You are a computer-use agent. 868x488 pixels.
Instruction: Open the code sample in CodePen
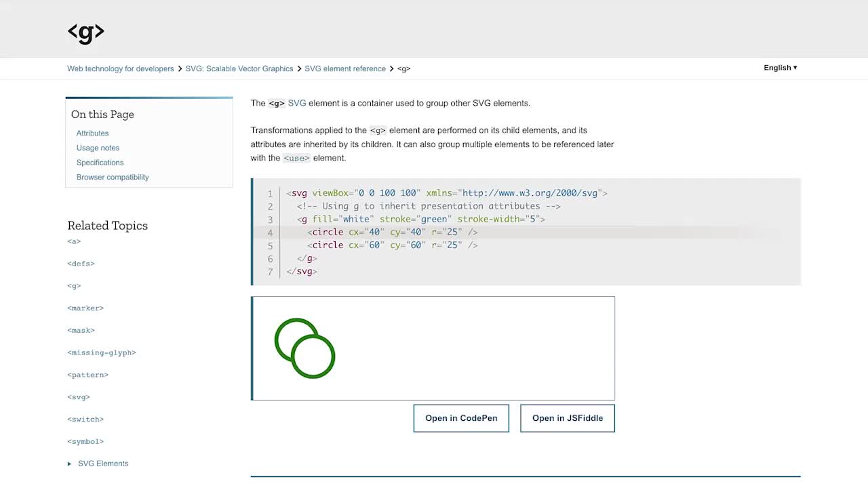point(461,418)
